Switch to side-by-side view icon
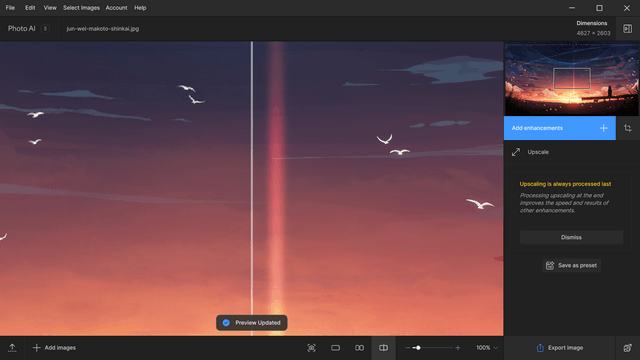This screenshot has width=640, height=360. coord(359,348)
